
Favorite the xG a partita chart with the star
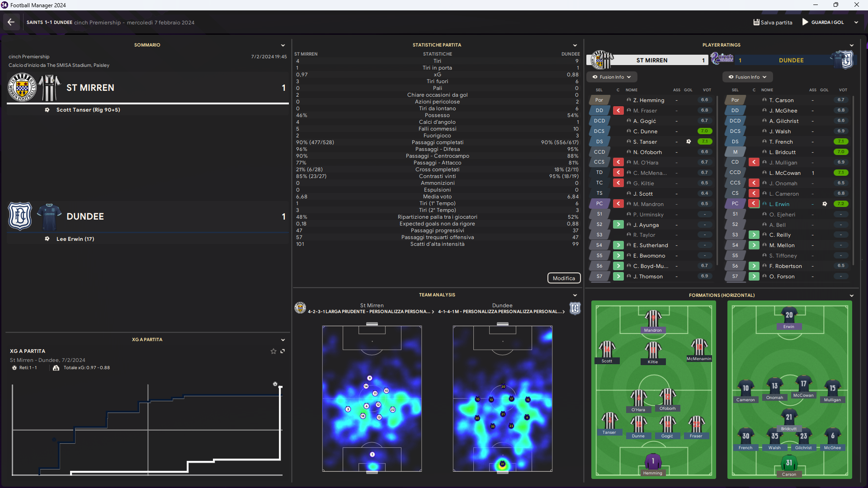tap(273, 351)
